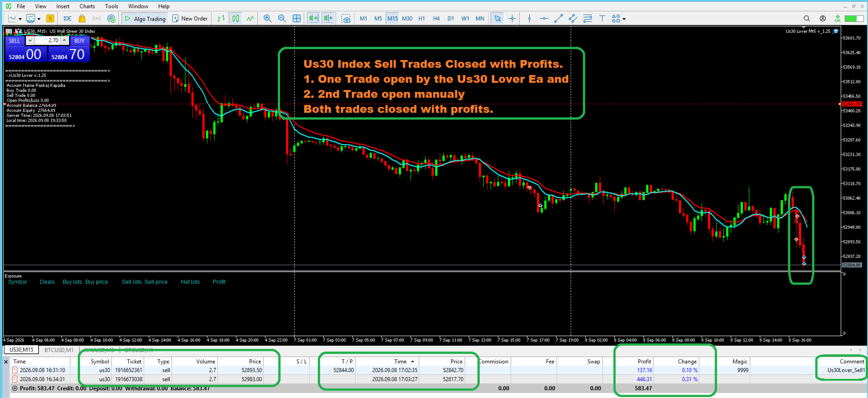This screenshot has height=398, width=868.
Task: Click the lot volume 2.70 field
Action: click(47, 40)
